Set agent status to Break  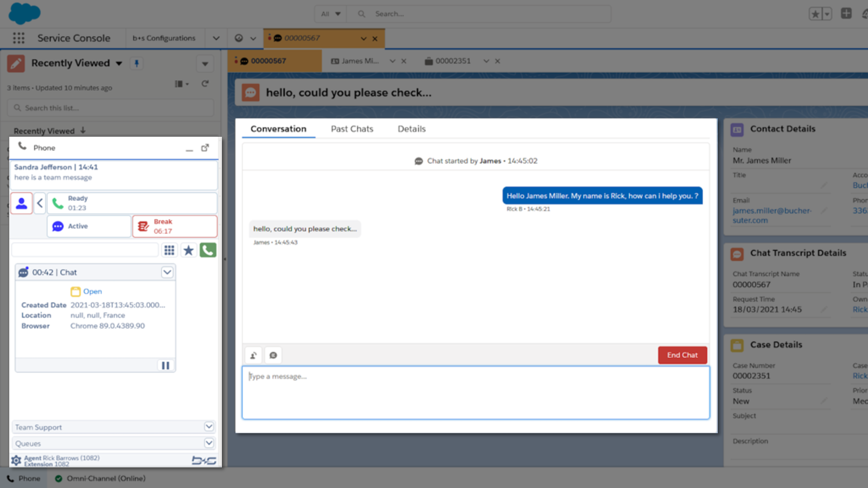[x=175, y=226]
